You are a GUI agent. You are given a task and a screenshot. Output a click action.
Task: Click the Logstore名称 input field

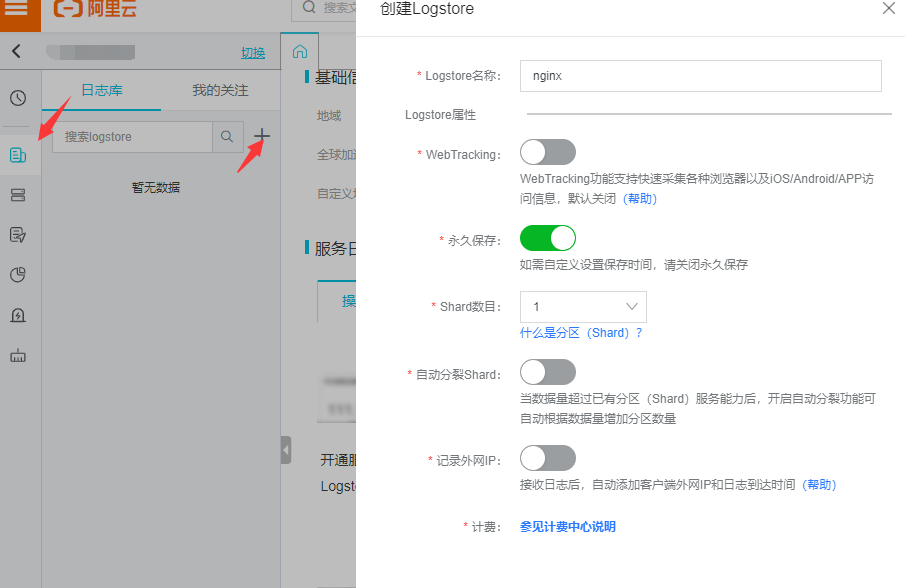pyautogui.click(x=700, y=76)
